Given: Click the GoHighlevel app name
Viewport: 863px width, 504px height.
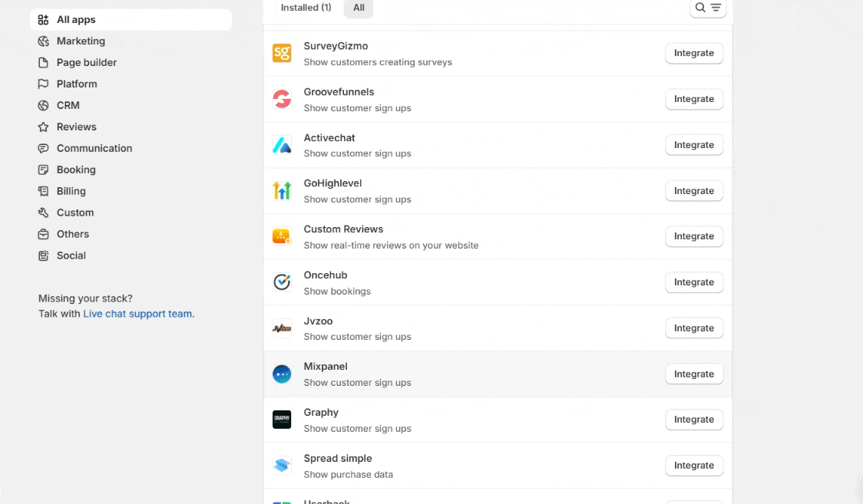Looking at the screenshot, I should [x=332, y=183].
